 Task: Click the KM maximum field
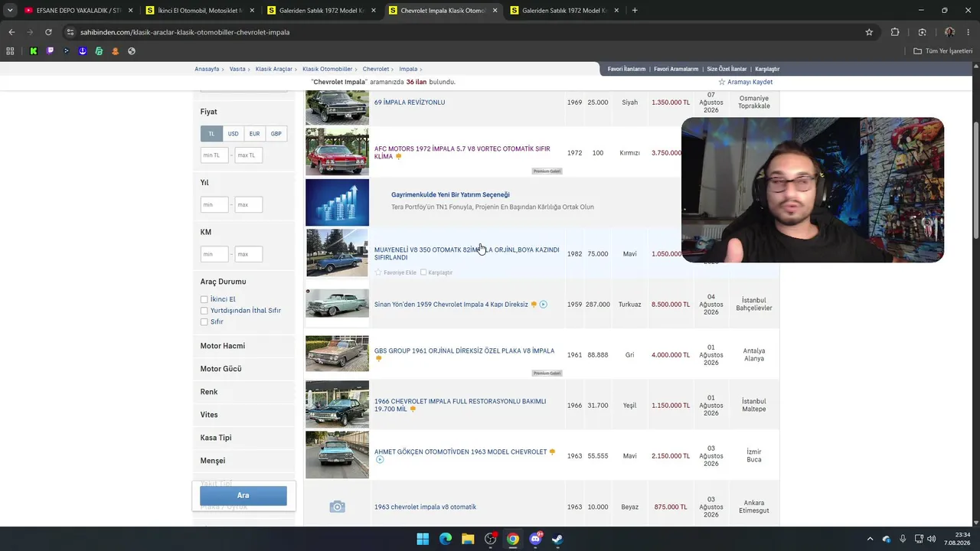pos(248,254)
